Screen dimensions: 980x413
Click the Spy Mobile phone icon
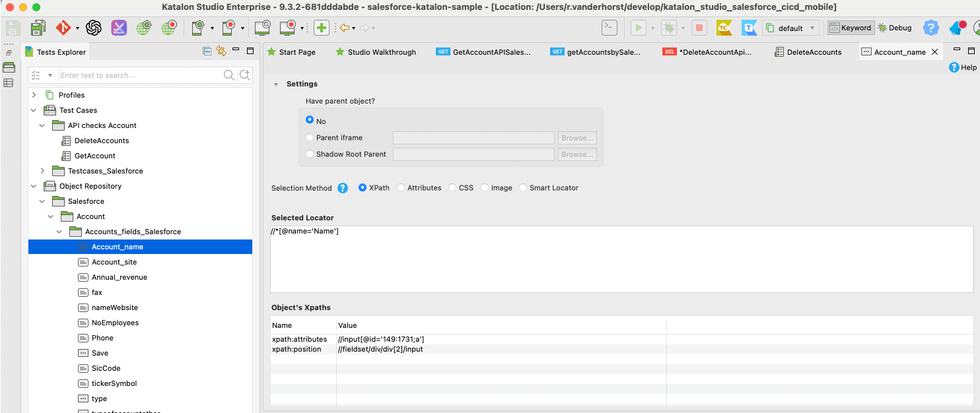pyautogui.click(x=198, y=28)
